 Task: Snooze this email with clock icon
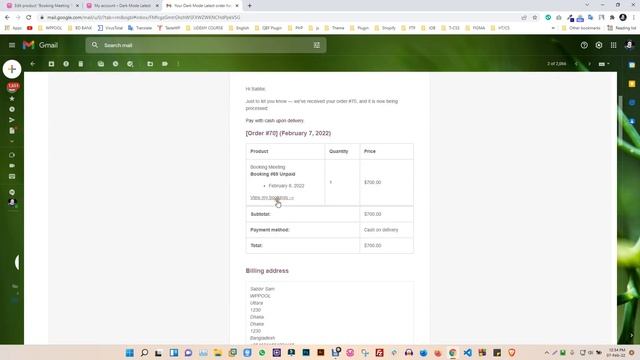[x=116, y=64]
